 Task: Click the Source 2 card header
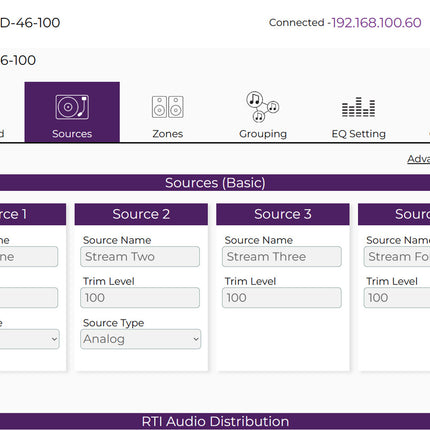click(141, 214)
